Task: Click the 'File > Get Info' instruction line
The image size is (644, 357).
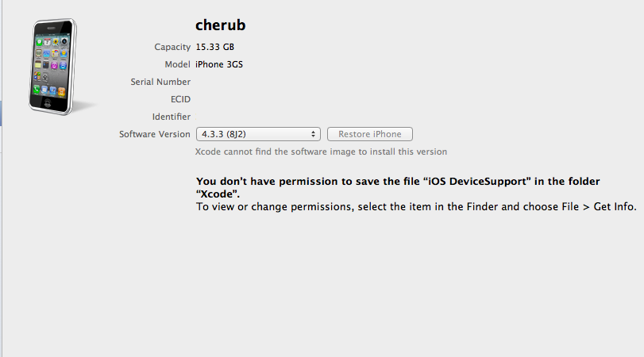Action: [x=416, y=207]
